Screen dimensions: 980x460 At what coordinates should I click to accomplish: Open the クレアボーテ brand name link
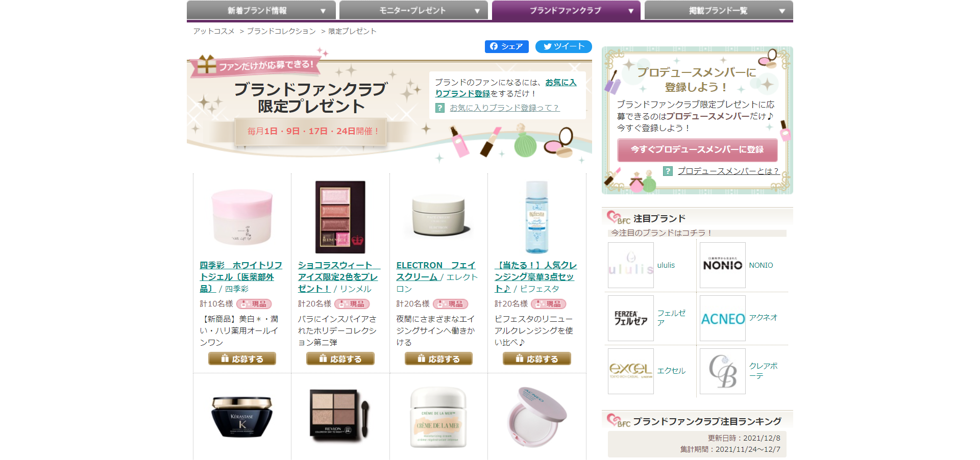(764, 371)
